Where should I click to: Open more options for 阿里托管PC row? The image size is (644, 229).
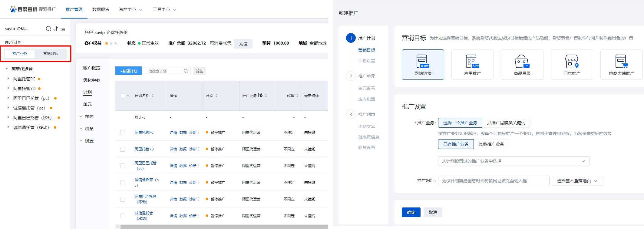(x=199, y=133)
